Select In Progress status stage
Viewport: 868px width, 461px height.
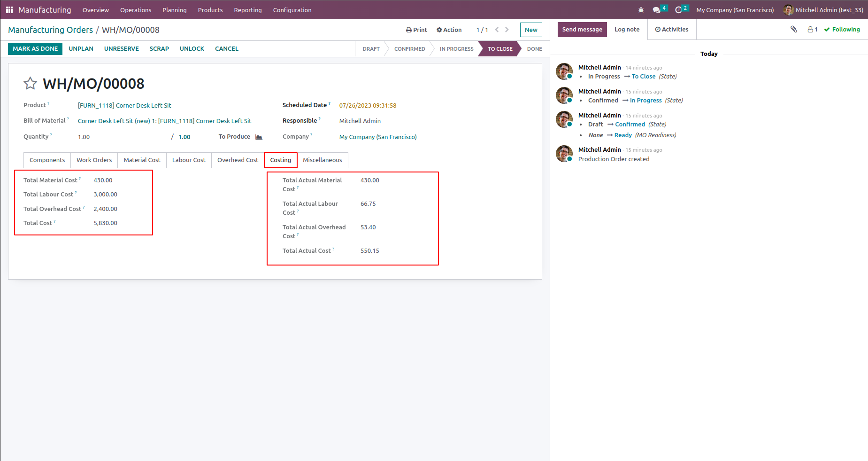click(456, 49)
